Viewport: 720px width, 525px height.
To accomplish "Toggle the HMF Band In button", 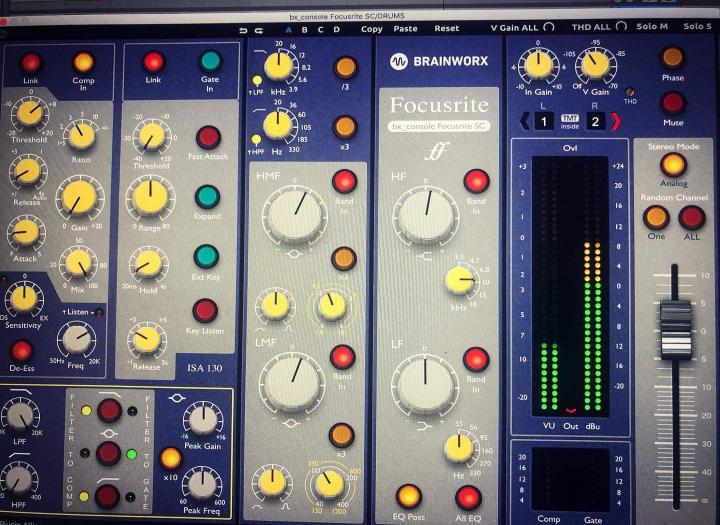I will (344, 181).
